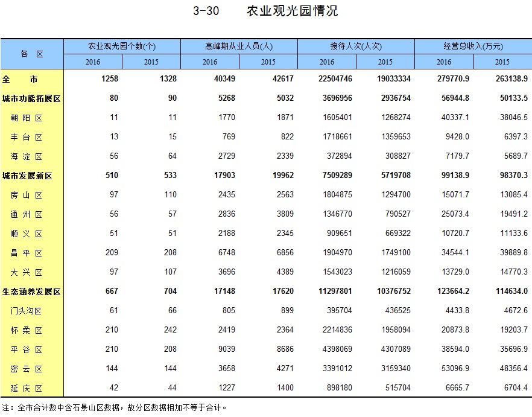Click 生态涵养发展区 revenue value 123664.2

click(453, 291)
